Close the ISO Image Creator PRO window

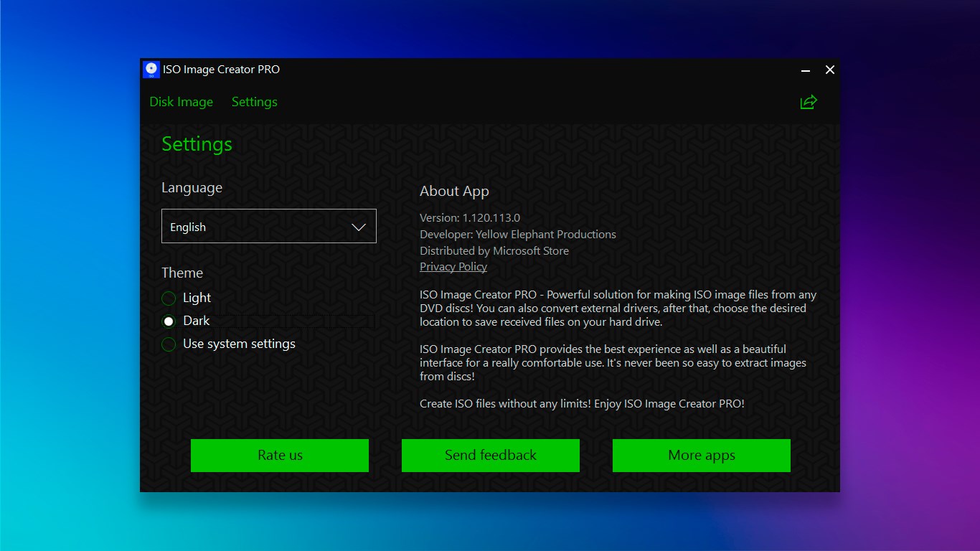click(830, 70)
